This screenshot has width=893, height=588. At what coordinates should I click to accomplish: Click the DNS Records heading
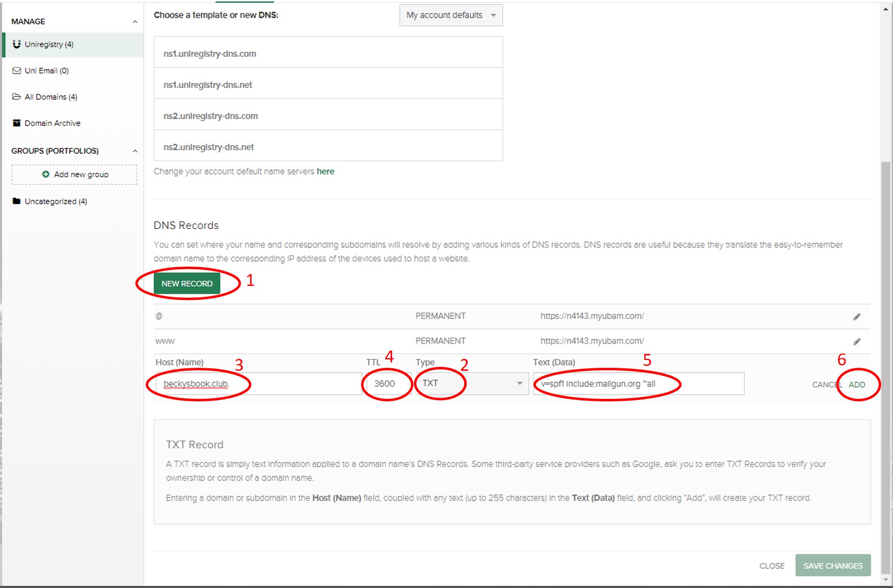pos(186,225)
